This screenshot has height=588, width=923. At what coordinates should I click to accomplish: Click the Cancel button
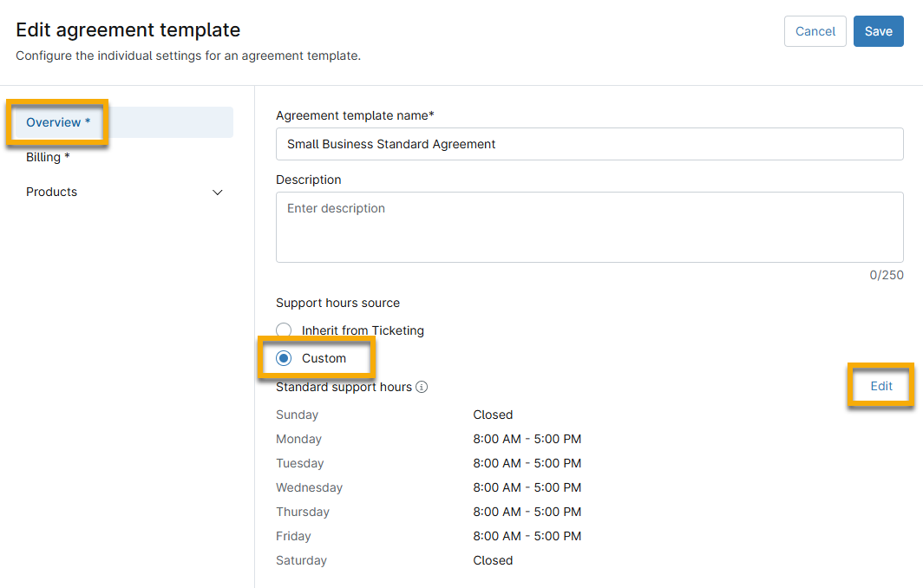[x=815, y=30]
